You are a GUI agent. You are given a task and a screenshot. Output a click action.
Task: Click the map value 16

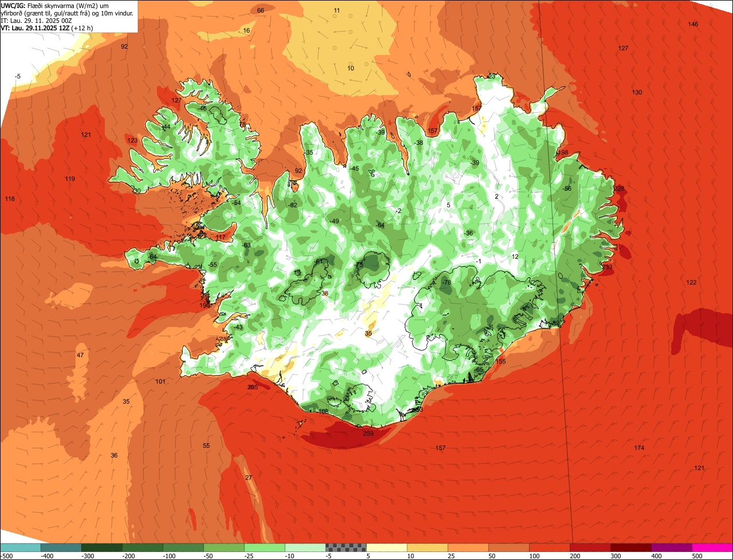tap(246, 30)
